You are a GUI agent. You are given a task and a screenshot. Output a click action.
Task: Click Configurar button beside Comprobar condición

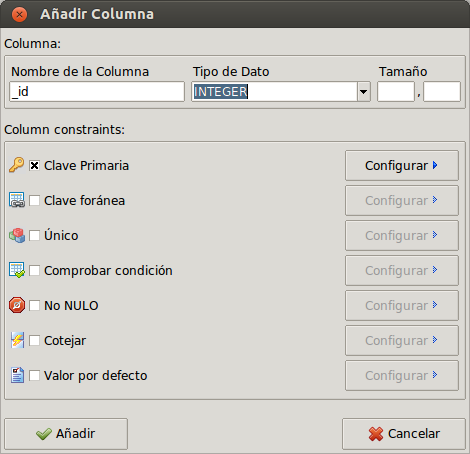(x=402, y=270)
